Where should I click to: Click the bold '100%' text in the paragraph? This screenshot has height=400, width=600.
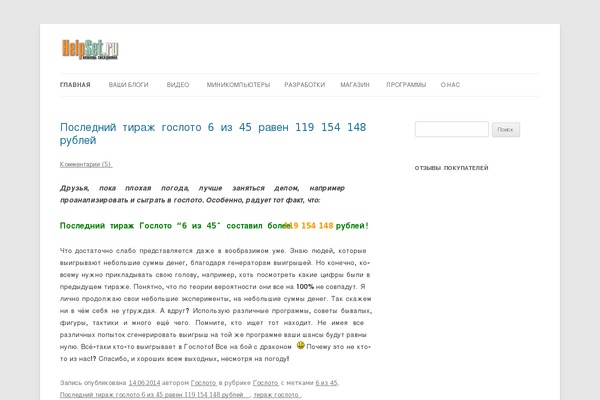tap(305, 287)
